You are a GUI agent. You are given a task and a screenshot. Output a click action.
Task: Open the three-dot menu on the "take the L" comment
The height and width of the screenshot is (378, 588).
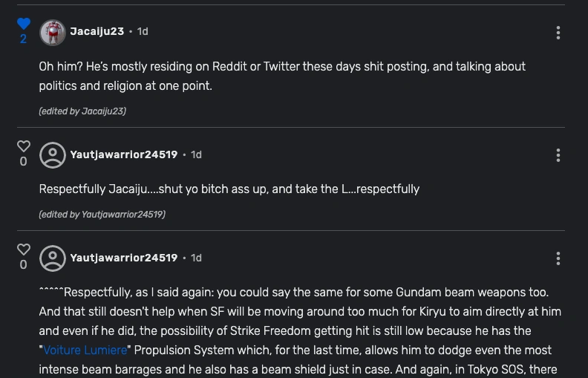[x=558, y=155]
